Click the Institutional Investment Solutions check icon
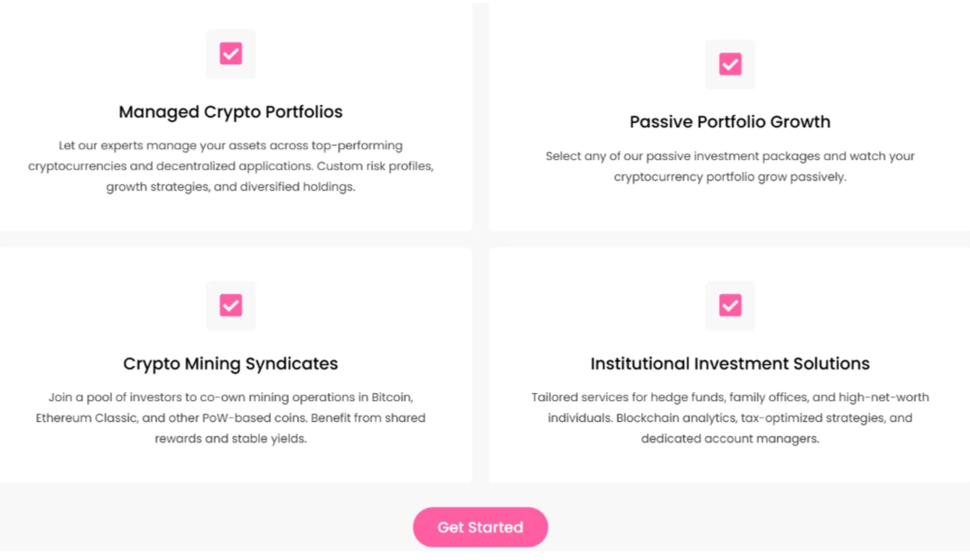This screenshot has height=560, width=970. pos(730,305)
